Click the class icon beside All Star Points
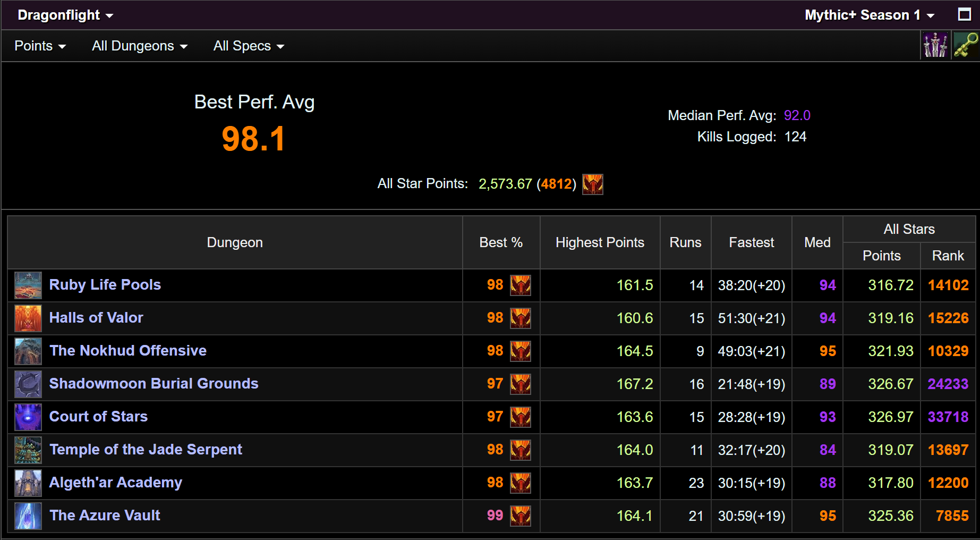Image resolution: width=980 pixels, height=540 pixels. (593, 184)
